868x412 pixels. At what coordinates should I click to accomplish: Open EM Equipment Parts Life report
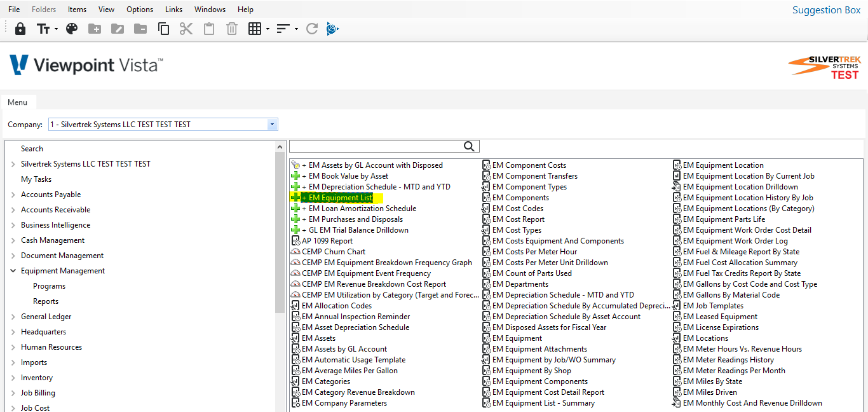(x=724, y=219)
